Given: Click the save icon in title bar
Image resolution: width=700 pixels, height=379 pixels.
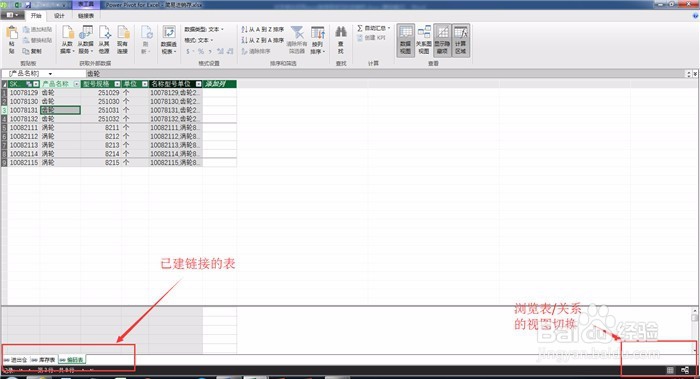Looking at the screenshot, I should 28,4.
